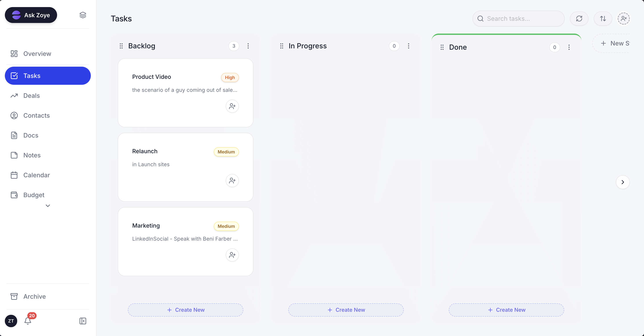Expand more sidebar items below Budget
644x336 pixels.
tap(48, 206)
